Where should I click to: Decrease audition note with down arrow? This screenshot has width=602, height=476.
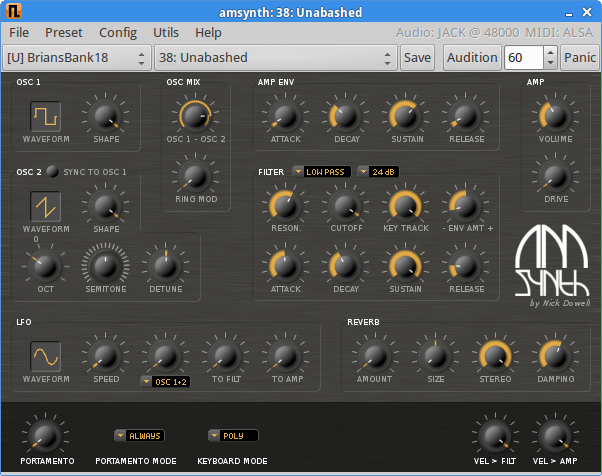tap(551, 63)
